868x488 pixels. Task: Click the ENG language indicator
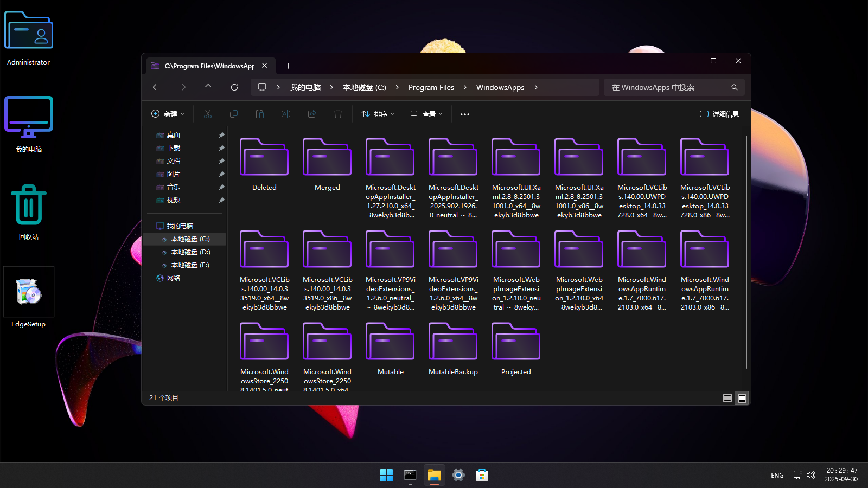(x=777, y=476)
